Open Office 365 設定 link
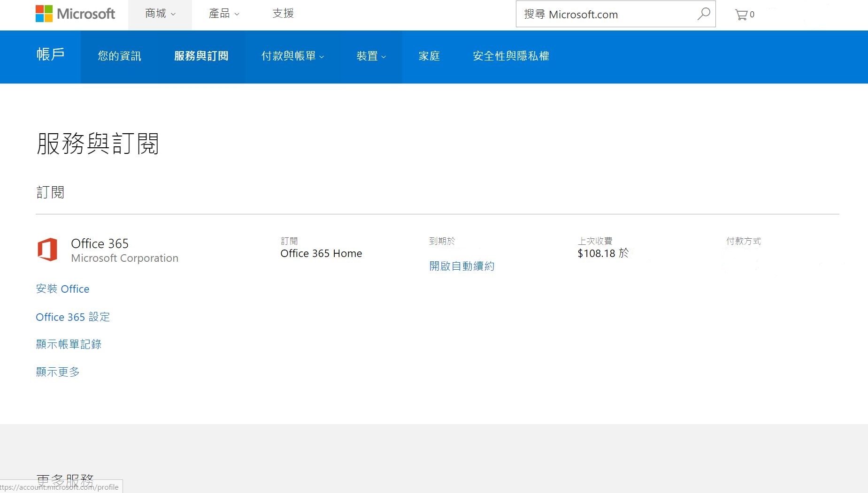This screenshot has width=868, height=493. tap(73, 317)
